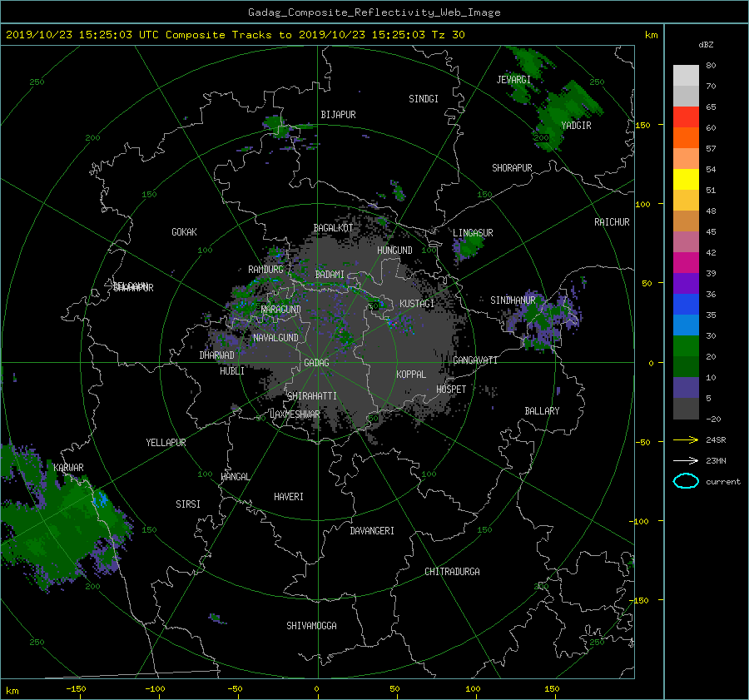749x700 pixels.
Task: Click the SHIVAMOGGA city label
Action: [x=311, y=625]
